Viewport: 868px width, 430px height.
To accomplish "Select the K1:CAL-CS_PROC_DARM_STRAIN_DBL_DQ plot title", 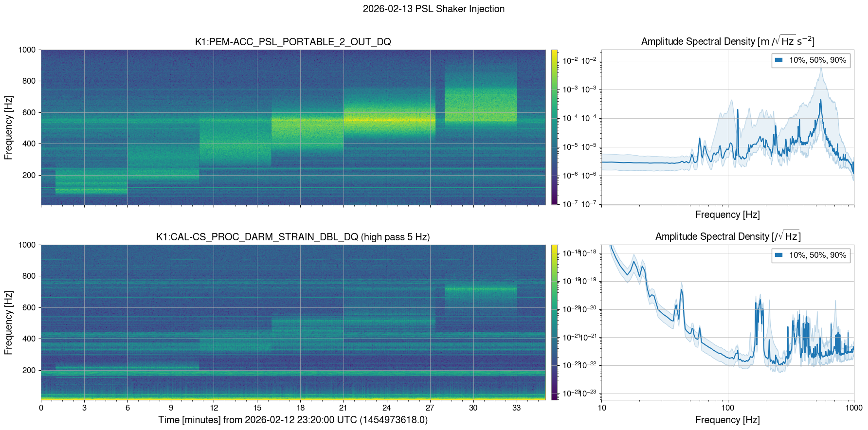I will point(293,237).
